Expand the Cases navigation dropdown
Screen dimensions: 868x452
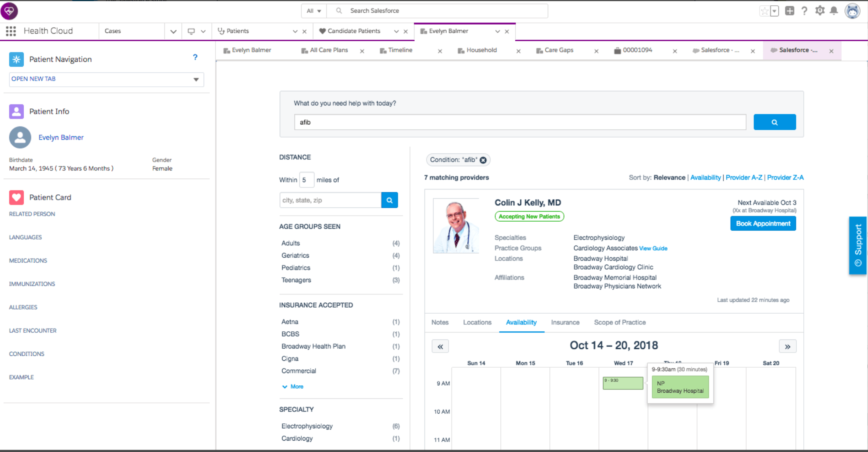[x=173, y=31]
